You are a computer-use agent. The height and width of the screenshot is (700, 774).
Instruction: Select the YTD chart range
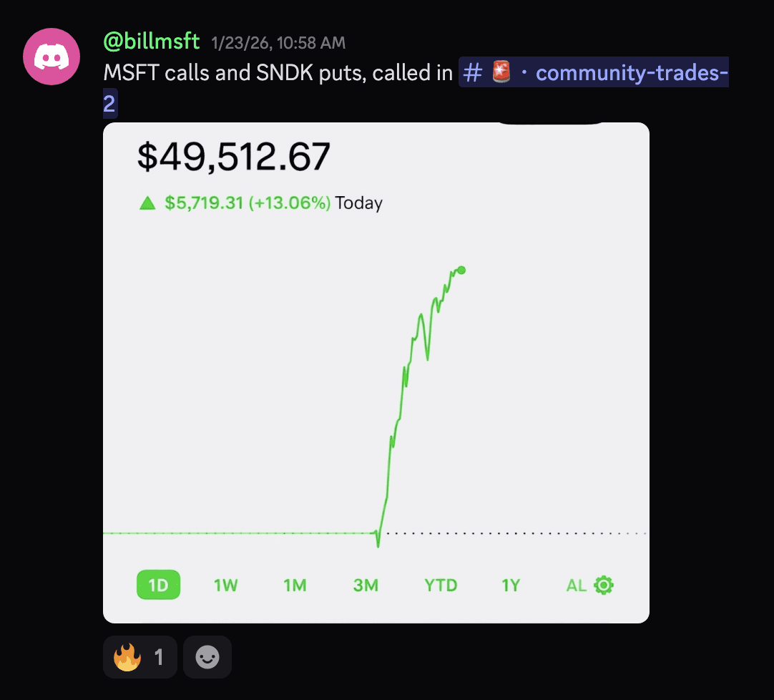[441, 585]
